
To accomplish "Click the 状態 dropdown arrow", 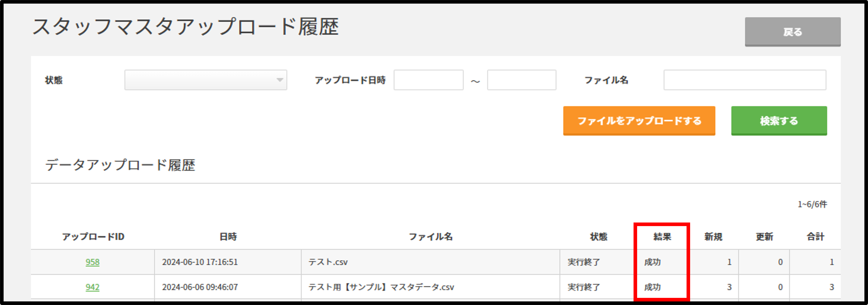I will [x=280, y=80].
